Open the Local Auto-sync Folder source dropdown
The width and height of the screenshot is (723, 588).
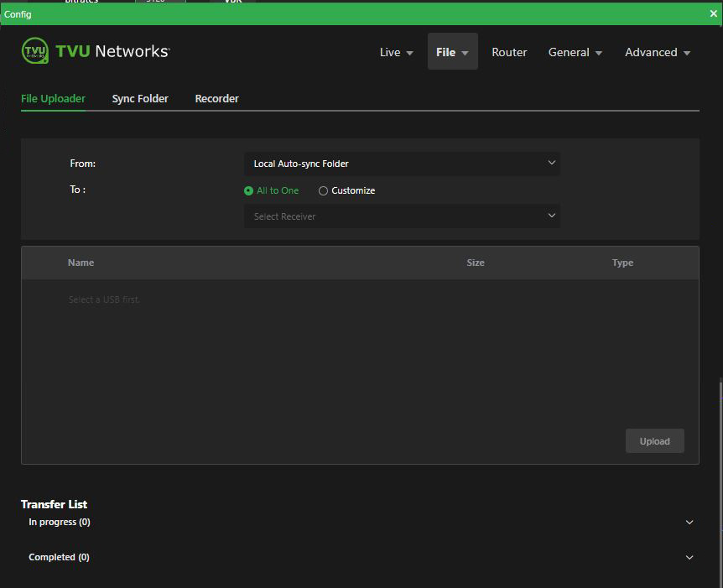(x=401, y=163)
